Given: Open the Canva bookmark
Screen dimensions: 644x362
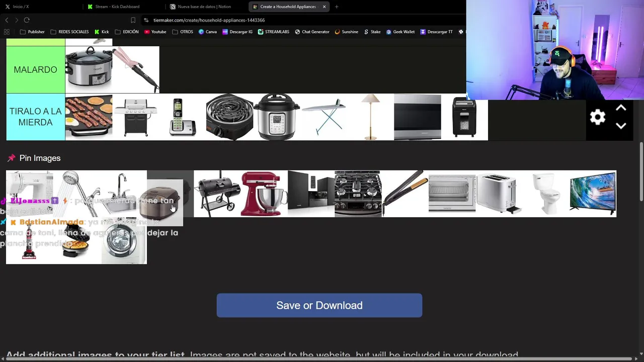Looking at the screenshot, I should (x=207, y=32).
